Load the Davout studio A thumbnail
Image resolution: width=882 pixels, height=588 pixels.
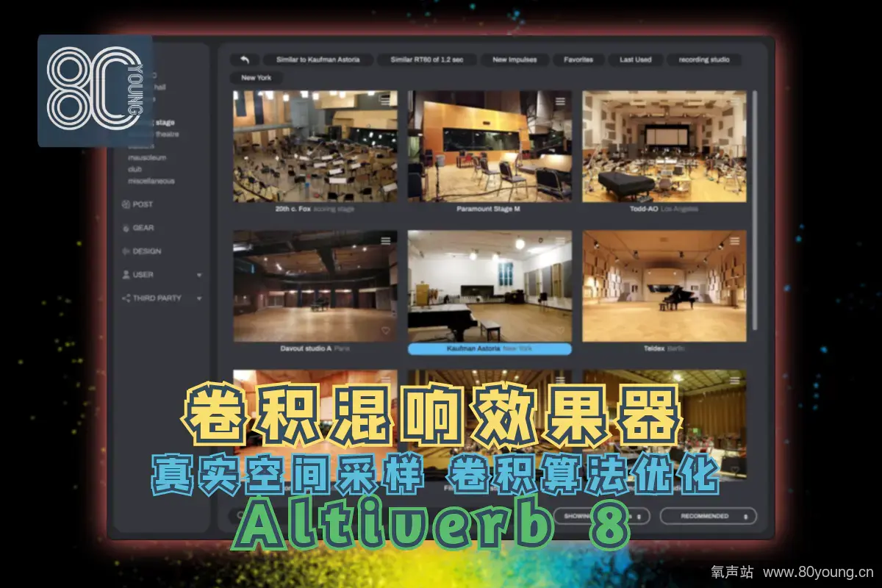[x=315, y=286]
